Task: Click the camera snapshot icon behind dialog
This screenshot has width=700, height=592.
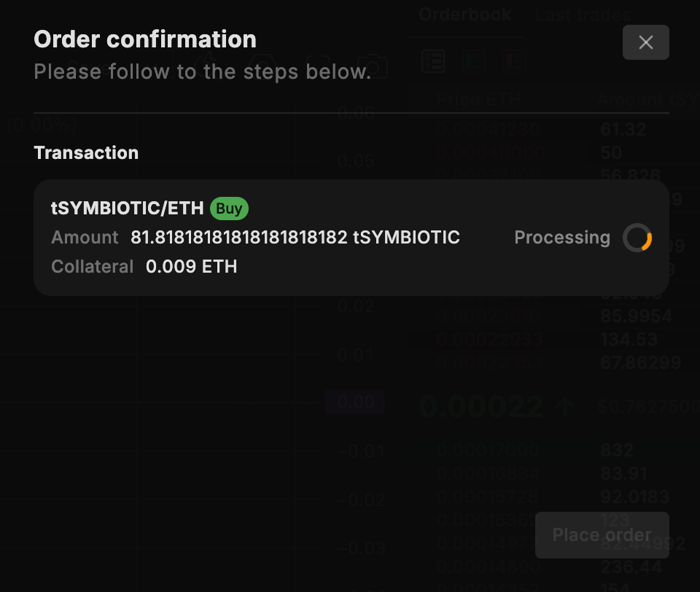Action: click(372, 66)
